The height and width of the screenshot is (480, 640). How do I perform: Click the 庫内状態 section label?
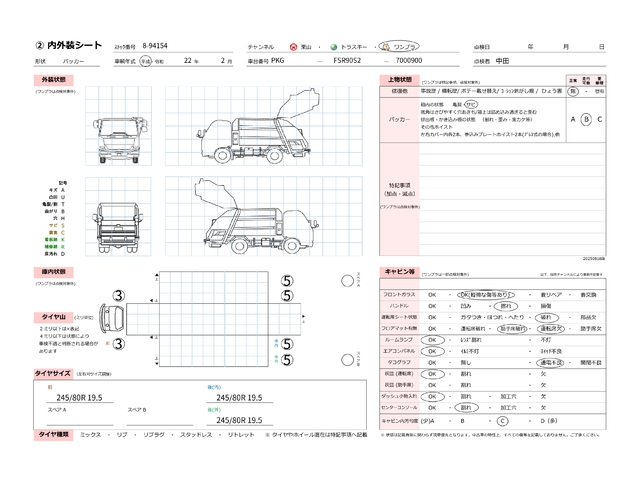click(x=54, y=271)
